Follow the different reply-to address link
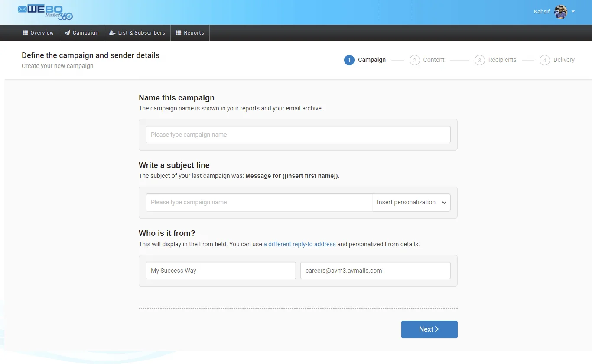The height and width of the screenshot is (364, 592). coord(299,244)
